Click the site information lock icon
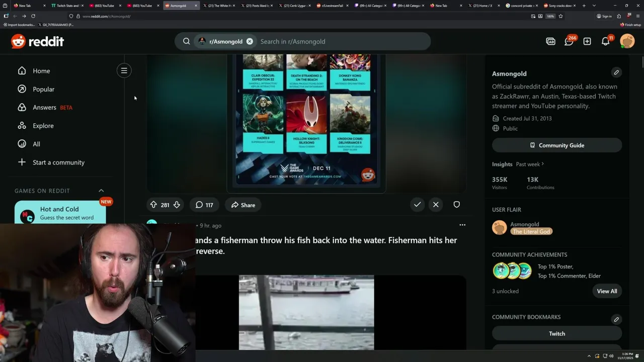 pos(77,16)
